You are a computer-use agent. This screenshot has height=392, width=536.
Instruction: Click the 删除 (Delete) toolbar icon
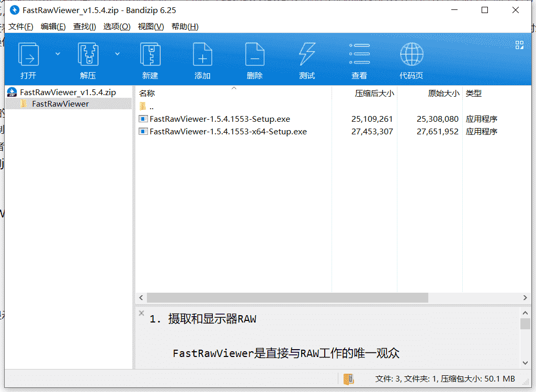pos(255,54)
